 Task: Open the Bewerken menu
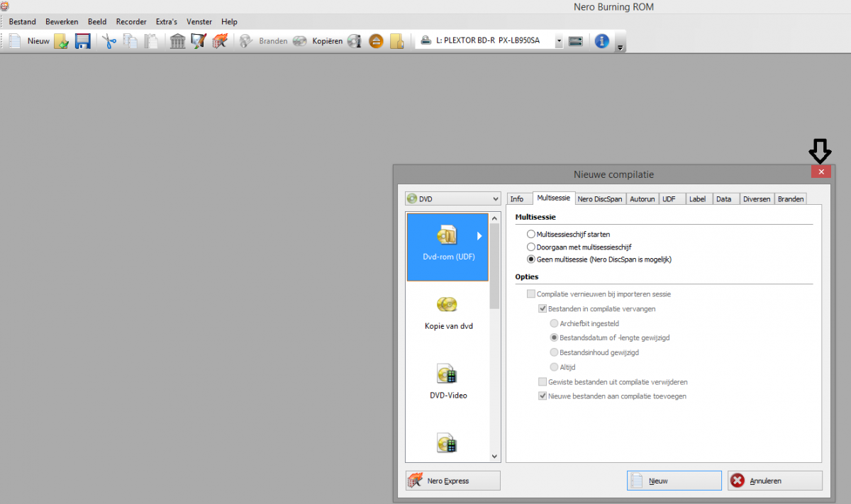pos(62,22)
